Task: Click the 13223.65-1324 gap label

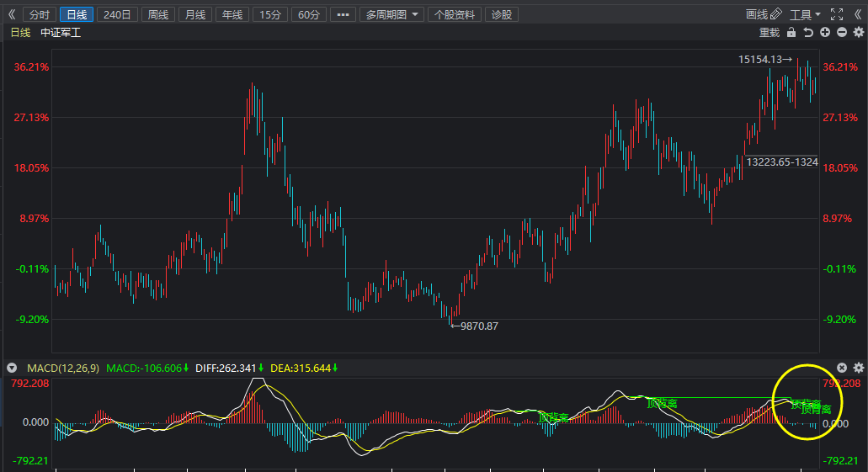Action: 782,162
